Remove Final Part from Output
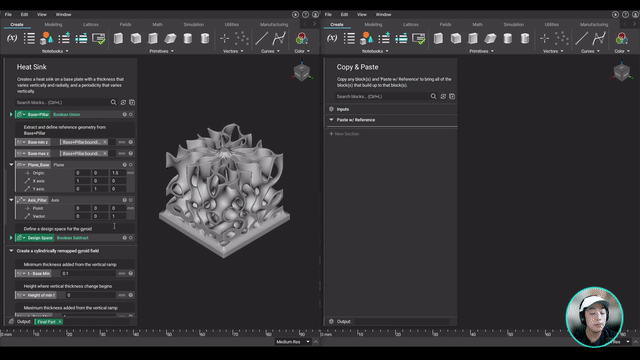 (60, 322)
